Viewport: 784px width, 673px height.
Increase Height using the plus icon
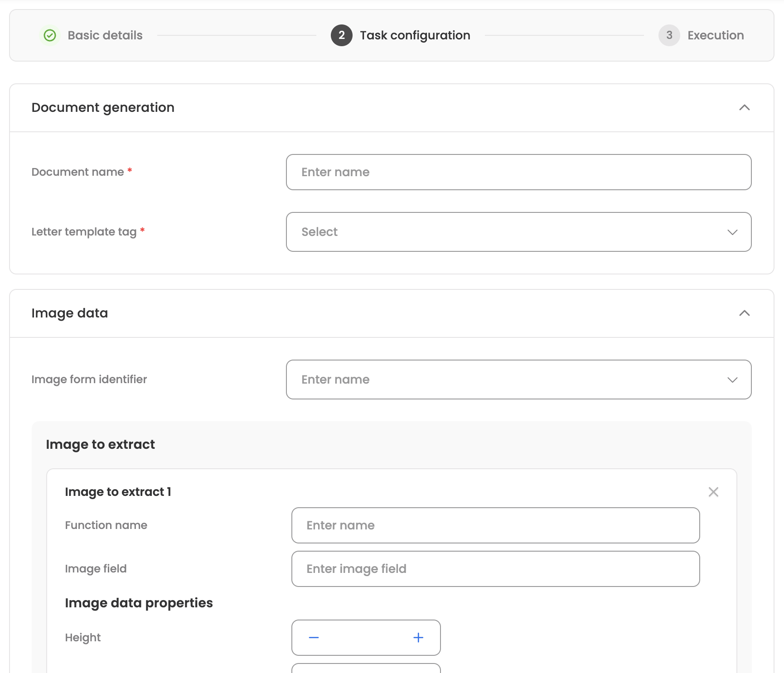point(418,638)
